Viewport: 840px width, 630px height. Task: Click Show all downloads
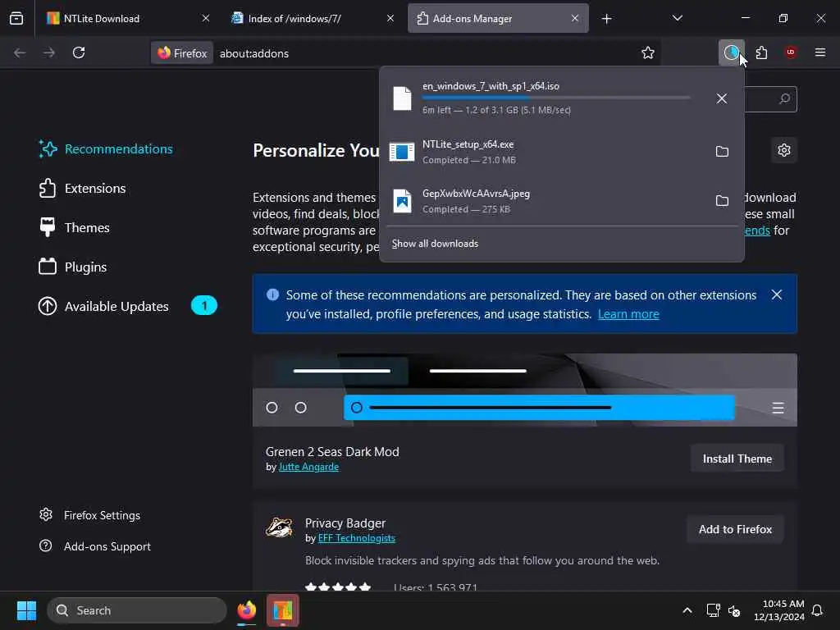pyautogui.click(x=435, y=244)
